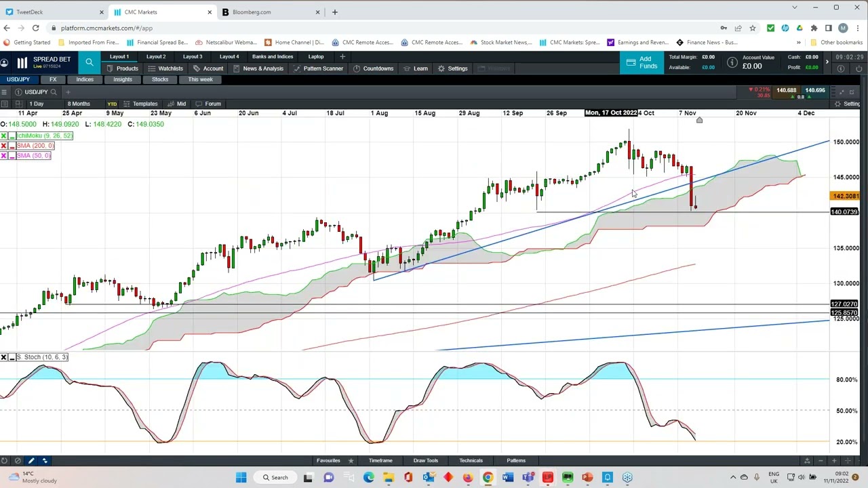The image size is (868, 488).
Task: Switch to Layout 2 tab
Action: click(156, 57)
